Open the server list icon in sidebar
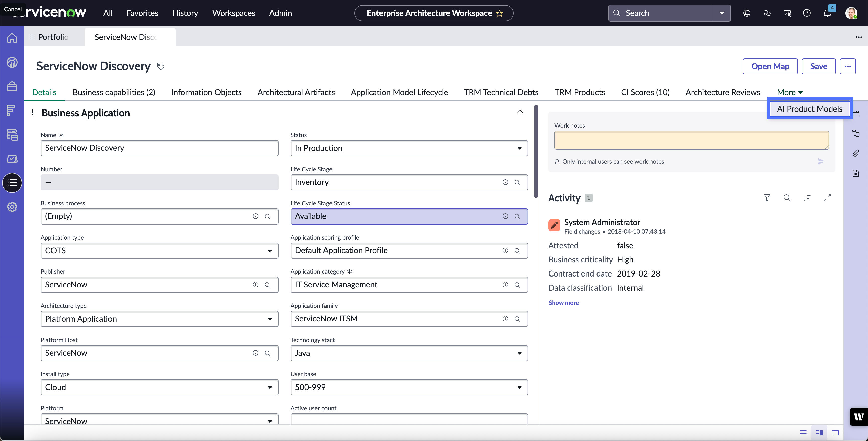Image resolution: width=868 pixels, height=441 pixels. pos(12,135)
